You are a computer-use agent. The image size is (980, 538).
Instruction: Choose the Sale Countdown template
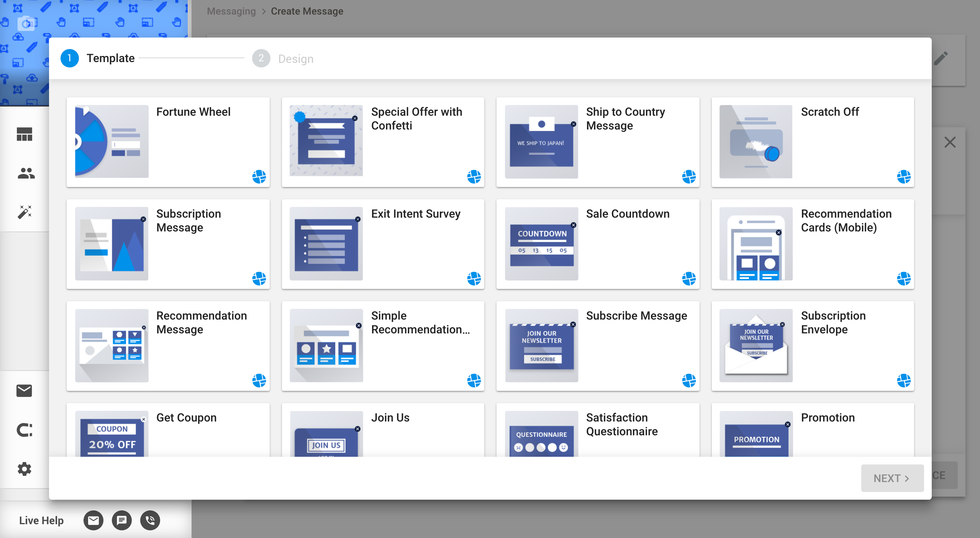point(598,244)
